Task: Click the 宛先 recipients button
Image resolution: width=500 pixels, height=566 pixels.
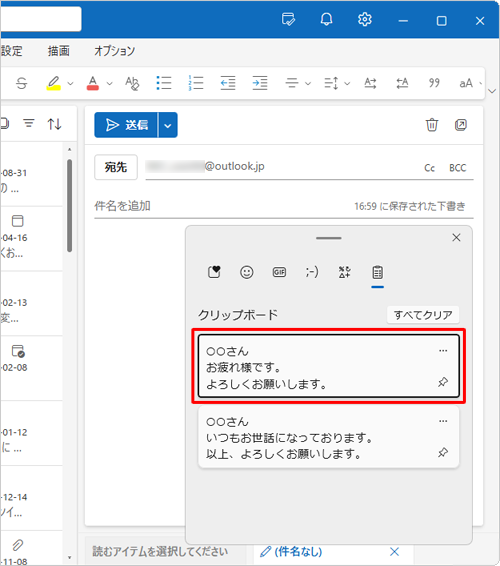Action: point(116,167)
